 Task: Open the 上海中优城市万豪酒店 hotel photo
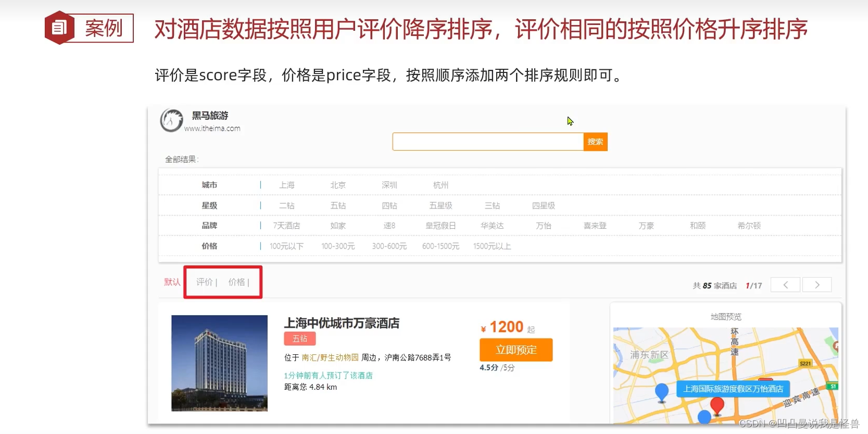coord(219,363)
